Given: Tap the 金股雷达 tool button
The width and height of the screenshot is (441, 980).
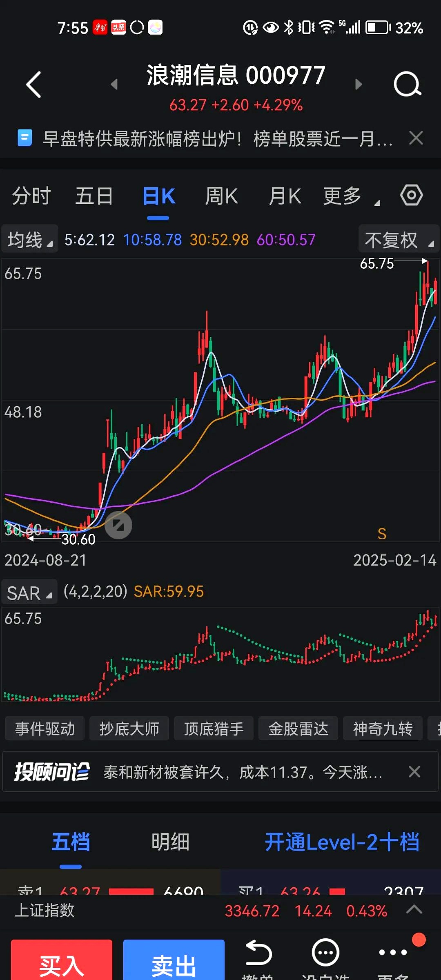Looking at the screenshot, I should [298, 728].
